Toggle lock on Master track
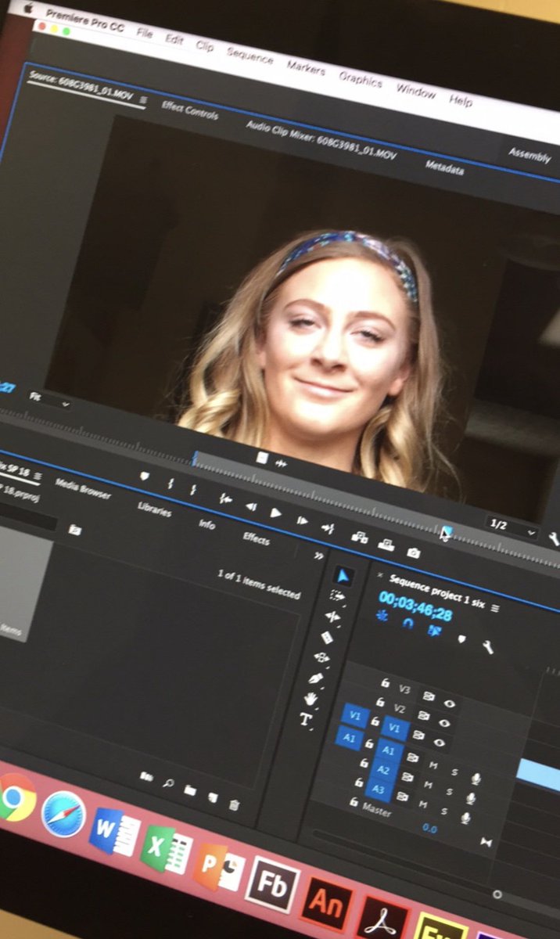 click(354, 802)
